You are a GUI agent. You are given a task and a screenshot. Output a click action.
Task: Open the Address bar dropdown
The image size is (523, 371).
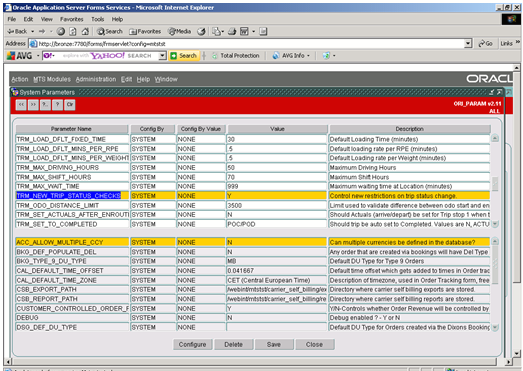point(468,43)
